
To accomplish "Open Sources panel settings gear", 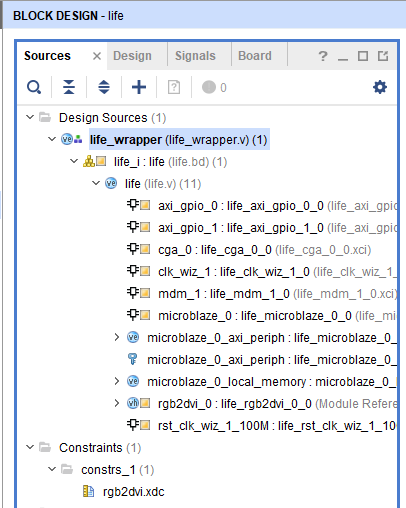I will [380, 87].
